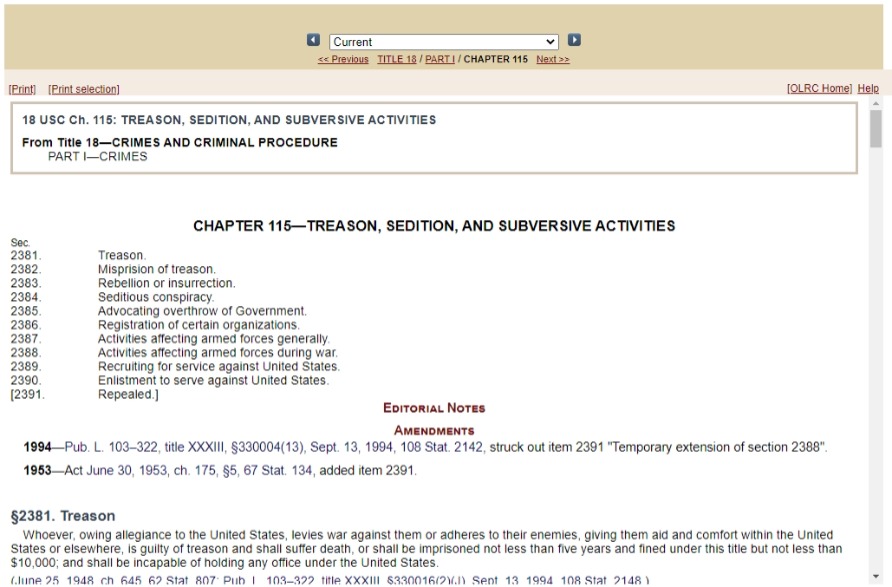
Task: Click the Pub. L. 103–322 citation link
Action: (111, 447)
